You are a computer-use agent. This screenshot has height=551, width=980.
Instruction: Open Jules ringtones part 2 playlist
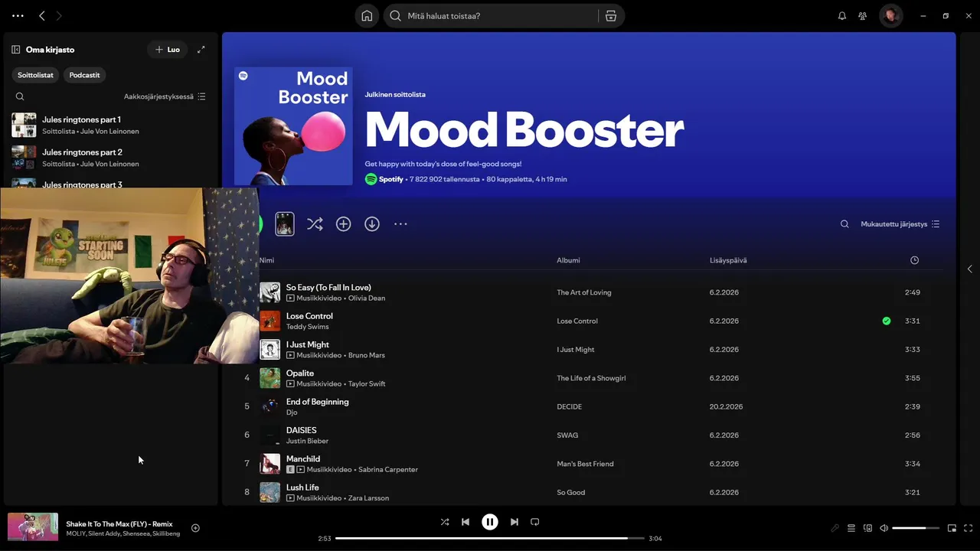111,158
